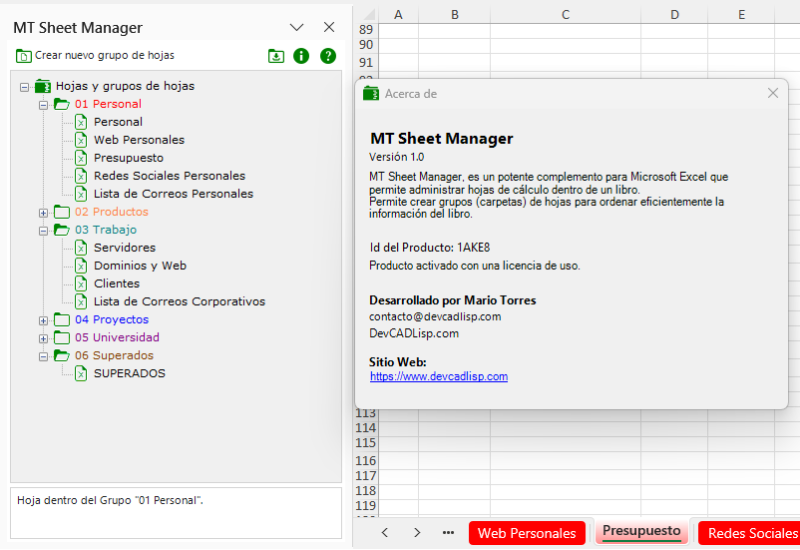This screenshot has height=550, width=800.
Task: Expand the 02 Productos group
Action: (43, 213)
